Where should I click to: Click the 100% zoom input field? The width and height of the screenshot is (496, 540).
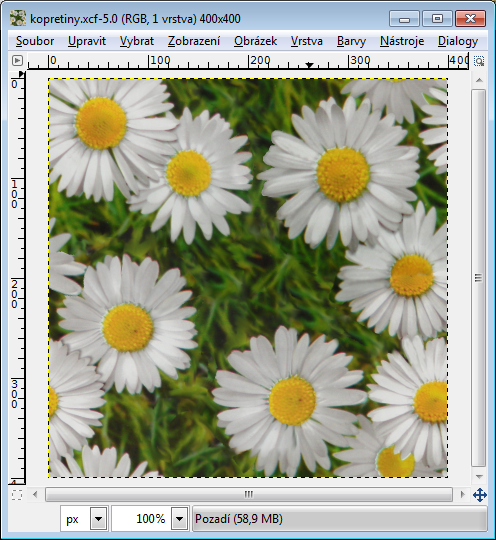click(x=142, y=518)
